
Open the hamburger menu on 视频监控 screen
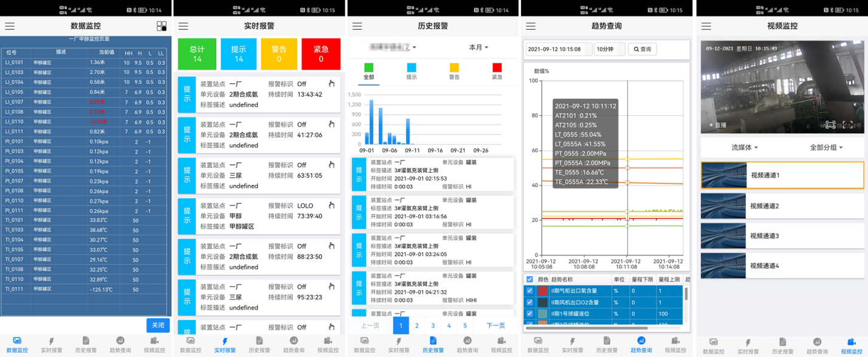coord(706,27)
